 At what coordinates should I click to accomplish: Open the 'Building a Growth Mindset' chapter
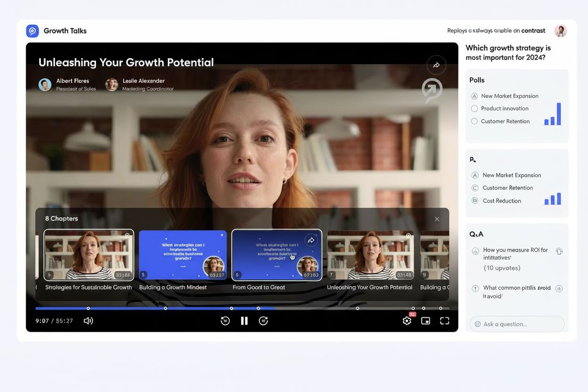tap(183, 255)
